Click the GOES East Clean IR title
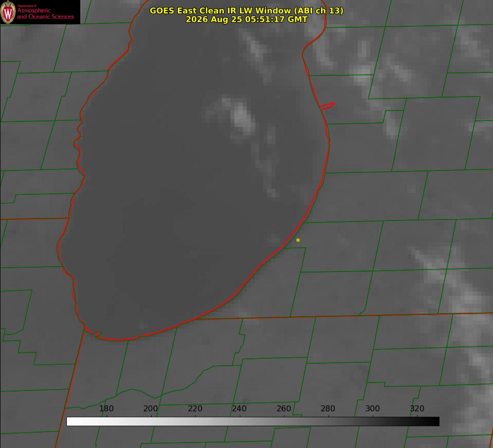The height and width of the screenshot is (448, 493). pos(247,10)
